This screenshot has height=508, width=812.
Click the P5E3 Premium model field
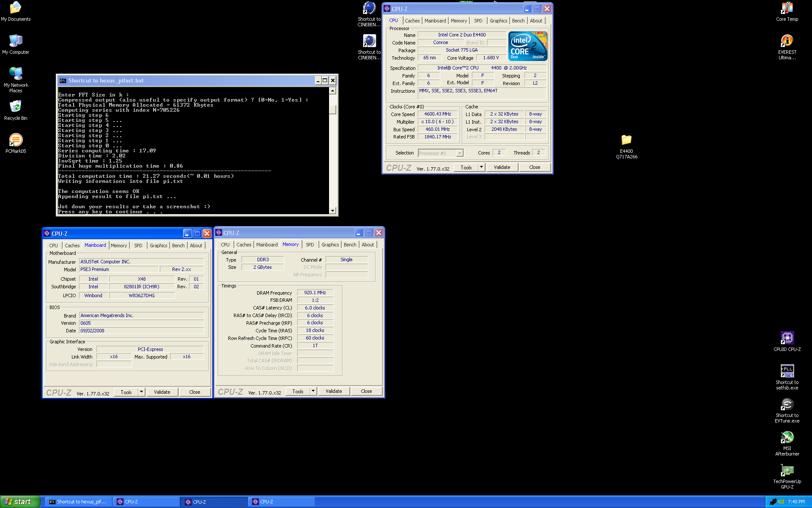coord(119,269)
